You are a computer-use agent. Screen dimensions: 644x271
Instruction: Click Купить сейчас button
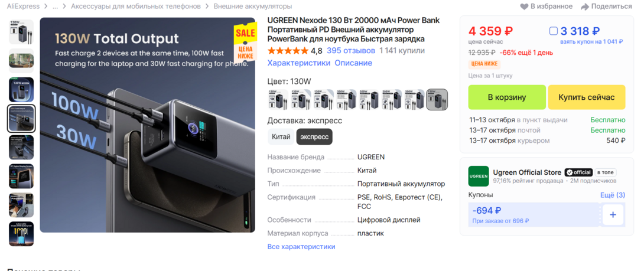coord(587,97)
